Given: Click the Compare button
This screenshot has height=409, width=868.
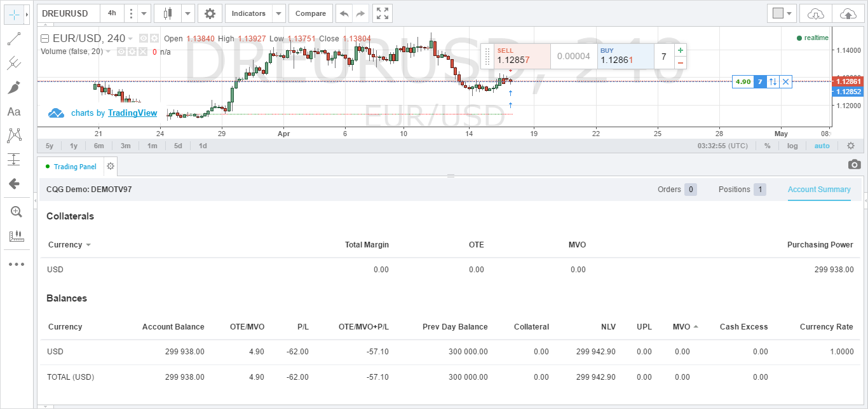Looking at the screenshot, I should 311,13.
